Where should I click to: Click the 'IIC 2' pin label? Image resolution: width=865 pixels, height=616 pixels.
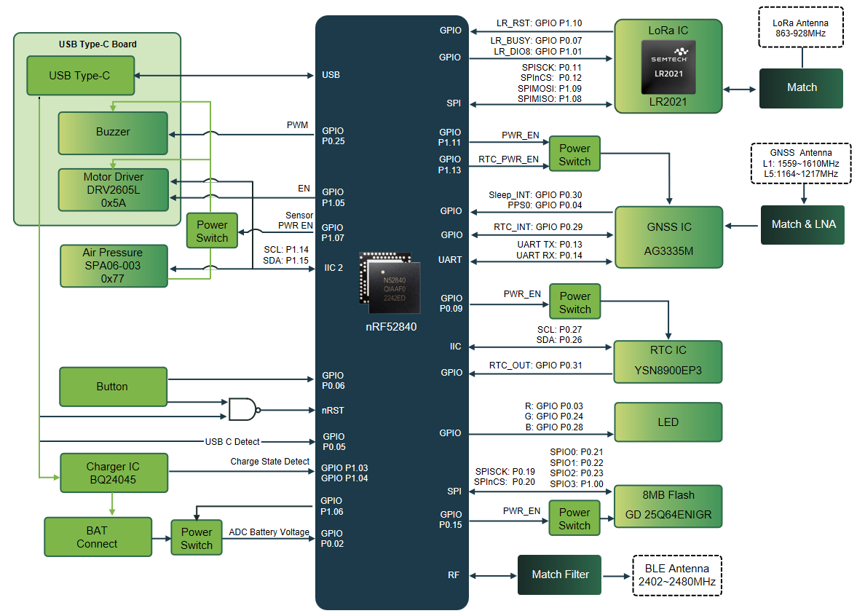point(333,267)
